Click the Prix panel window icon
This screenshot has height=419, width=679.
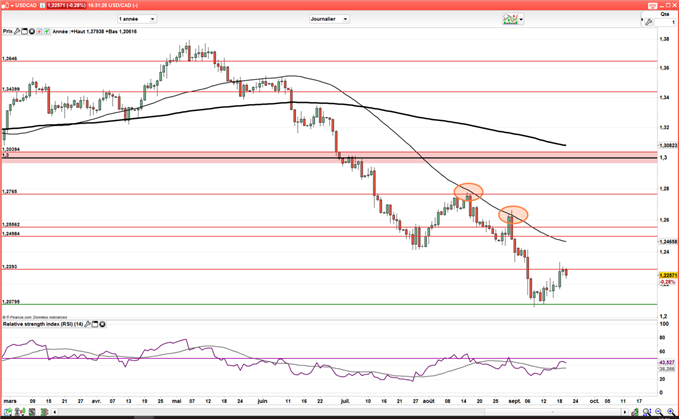coord(24,31)
